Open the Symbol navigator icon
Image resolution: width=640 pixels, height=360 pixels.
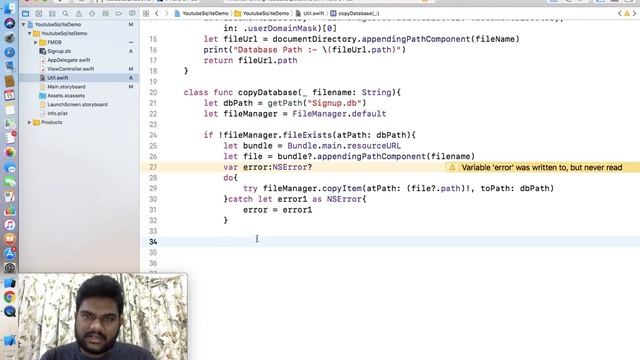click(52, 13)
